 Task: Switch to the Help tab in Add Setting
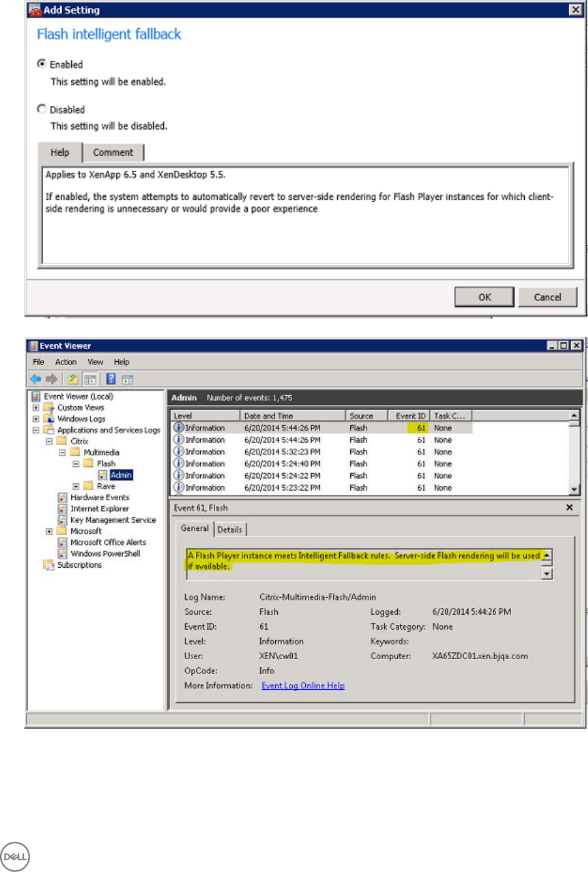[x=60, y=152]
